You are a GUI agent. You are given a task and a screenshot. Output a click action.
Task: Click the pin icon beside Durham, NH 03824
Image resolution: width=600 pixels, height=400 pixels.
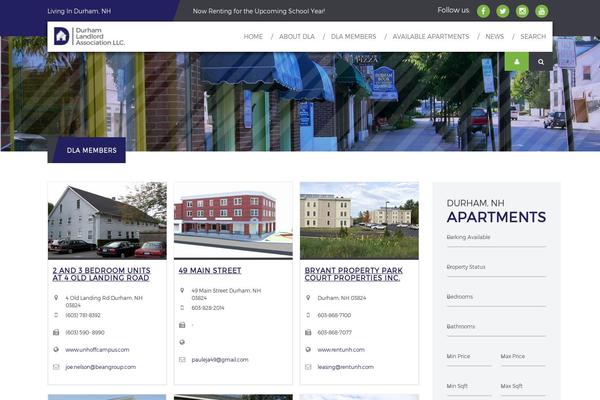click(x=308, y=298)
